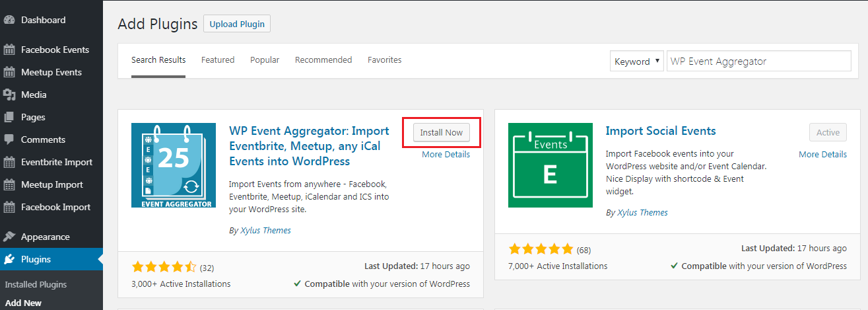Select Add New submenu item

click(23, 303)
